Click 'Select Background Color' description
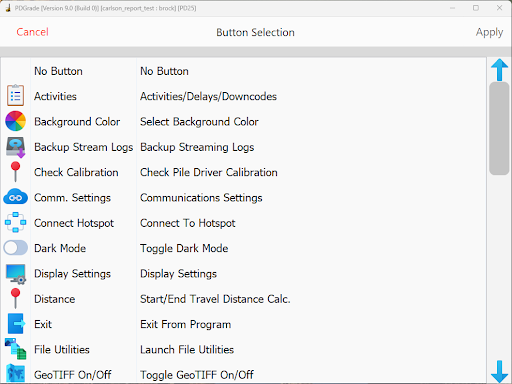This screenshot has width=512, height=384. click(x=199, y=122)
